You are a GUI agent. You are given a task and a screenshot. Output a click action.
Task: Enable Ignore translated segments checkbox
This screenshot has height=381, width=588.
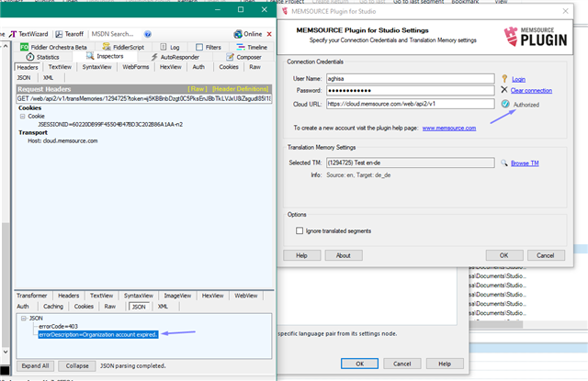[x=299, y=230]
